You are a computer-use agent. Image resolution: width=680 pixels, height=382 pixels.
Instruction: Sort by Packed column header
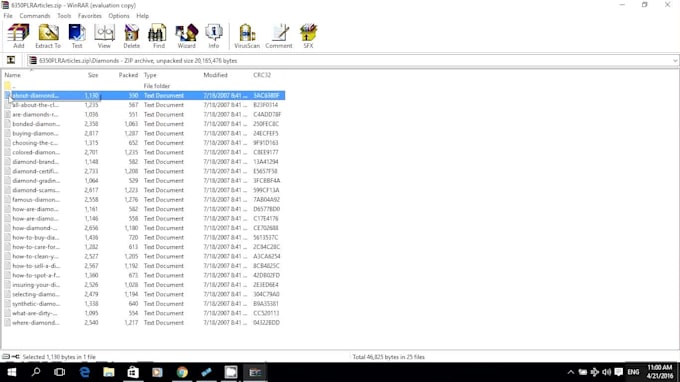pyautogui.click(x=128, y=75)
